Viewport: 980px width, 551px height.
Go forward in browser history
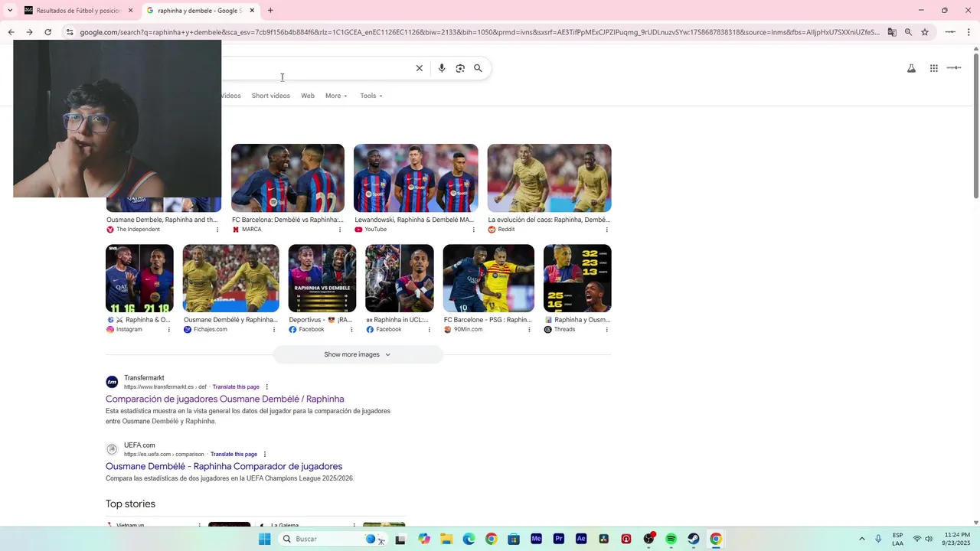tap(29, 32)
